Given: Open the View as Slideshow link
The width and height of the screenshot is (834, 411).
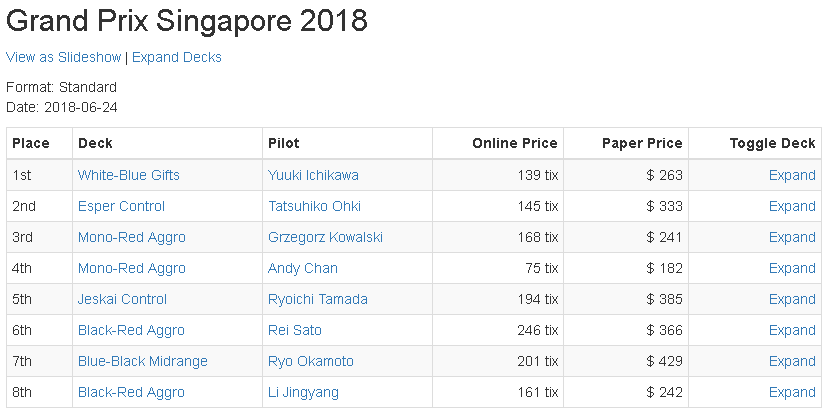Looking at the screenshot, I should pos(63,57).
